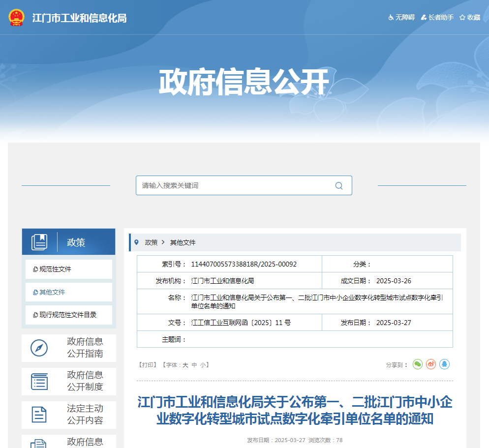Click the national emblem logo
Screen dimensions: 489x448
(x=17, y=18)
